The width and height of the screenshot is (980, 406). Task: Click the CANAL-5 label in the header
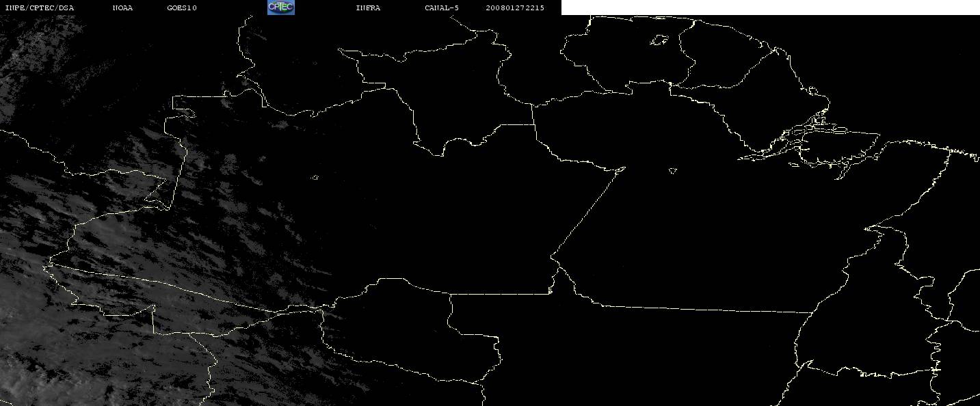point(442,8)
